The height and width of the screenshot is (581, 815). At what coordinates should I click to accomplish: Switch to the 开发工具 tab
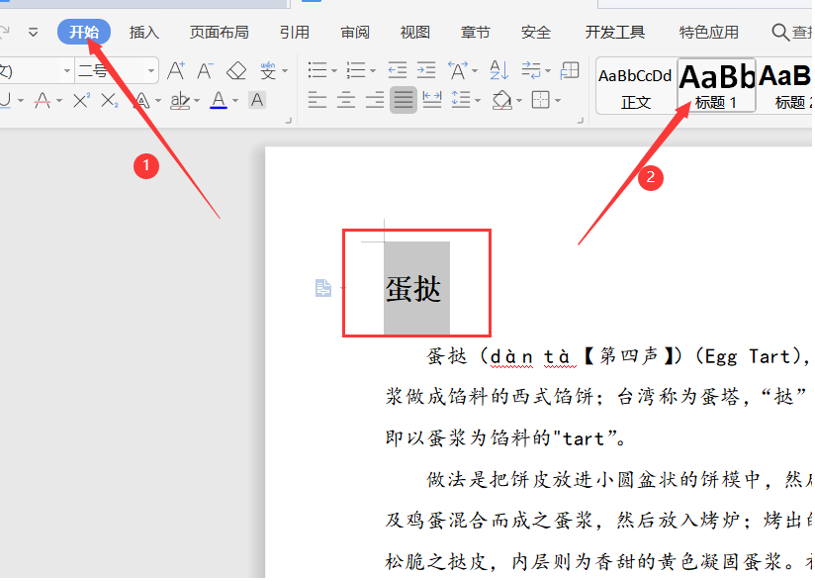point(615,33)
